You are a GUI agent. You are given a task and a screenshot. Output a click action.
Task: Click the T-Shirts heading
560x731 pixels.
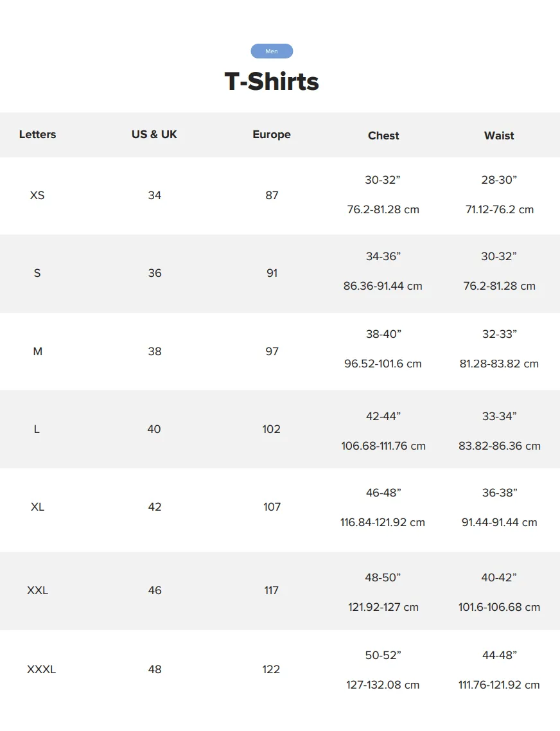(x=272, y=82)
